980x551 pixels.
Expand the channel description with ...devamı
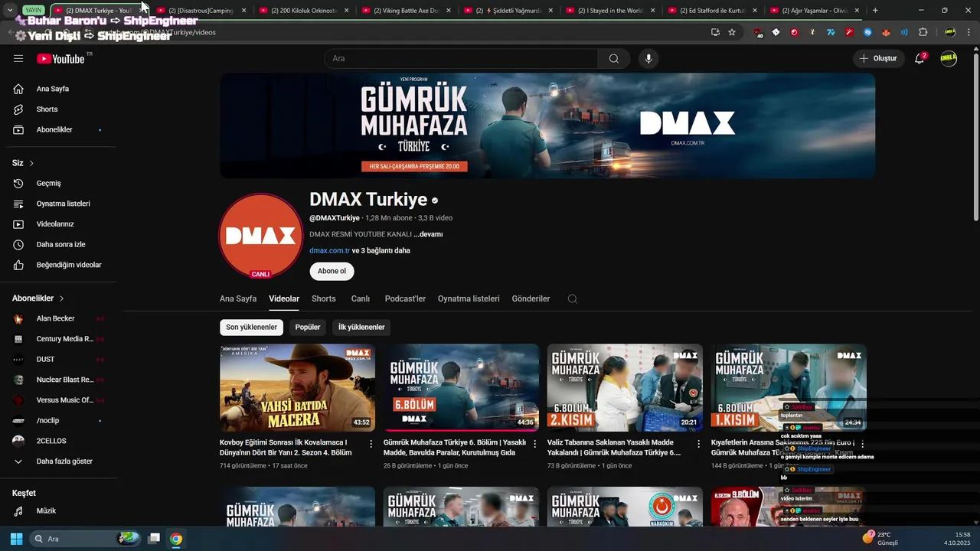click(428, 234)
